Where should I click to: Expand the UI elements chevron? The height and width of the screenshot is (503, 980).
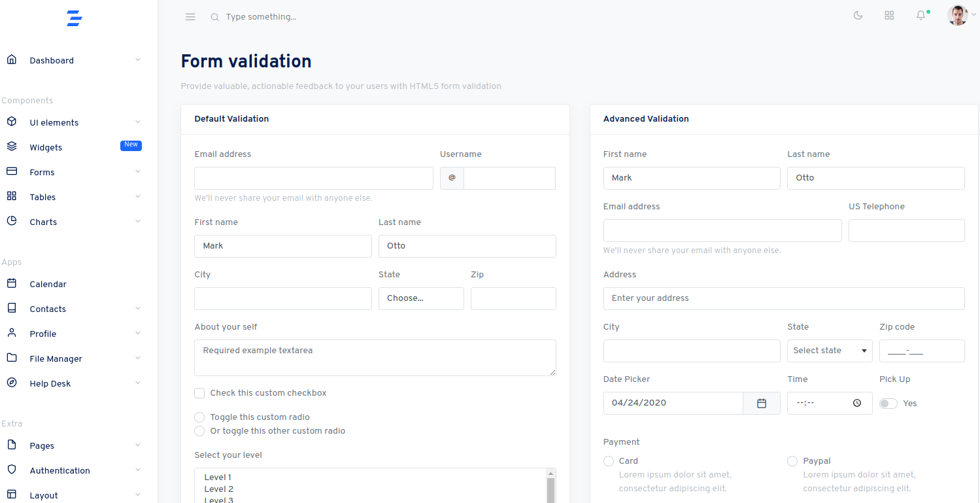click(137, 122)
